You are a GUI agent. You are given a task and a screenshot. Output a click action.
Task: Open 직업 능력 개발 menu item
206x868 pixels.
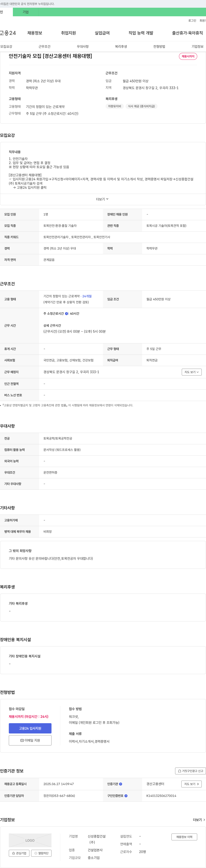coord(141,33)
